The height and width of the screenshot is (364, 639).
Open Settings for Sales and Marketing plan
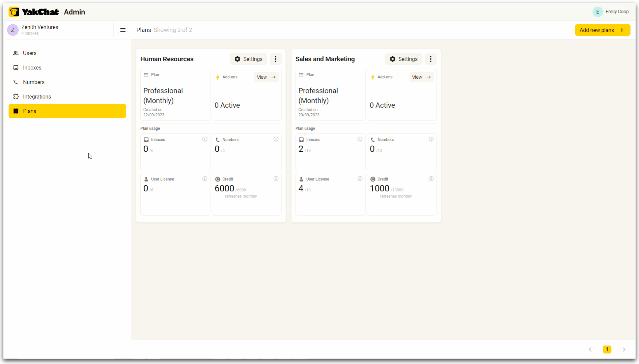[x=403, y=59]
